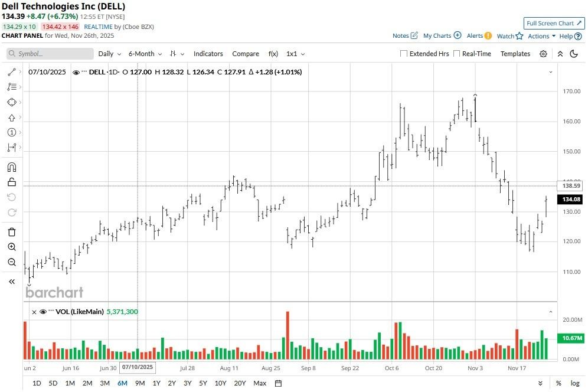Open the 6-Month period dropdown
This screenshot has width=588, height=392.
click(x=145, y=54)
